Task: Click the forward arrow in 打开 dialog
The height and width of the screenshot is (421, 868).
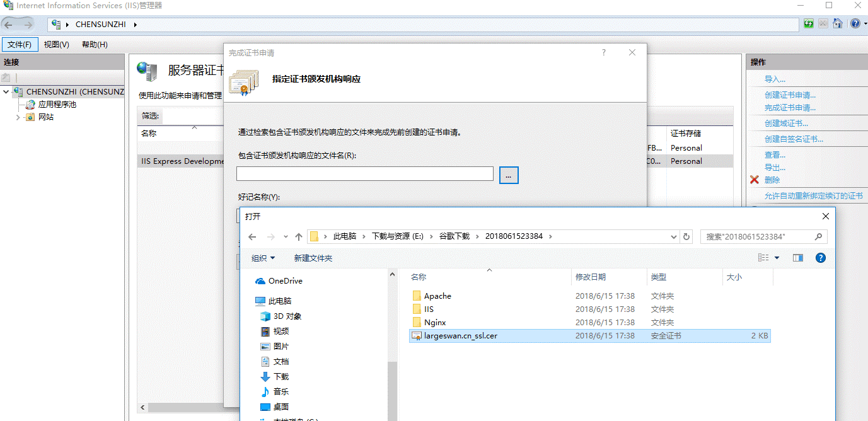Action: pyautogui.click(x=271, y=237)
